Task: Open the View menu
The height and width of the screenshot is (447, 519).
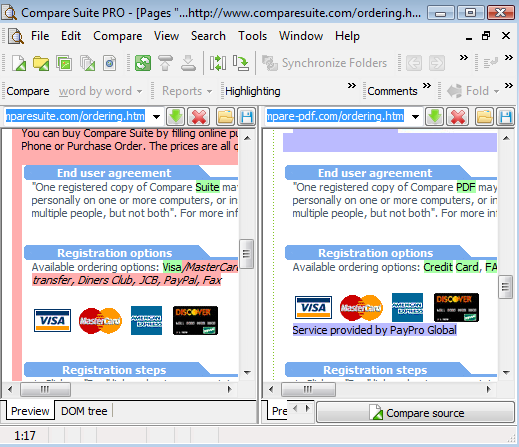Action: tap(166, 36)
